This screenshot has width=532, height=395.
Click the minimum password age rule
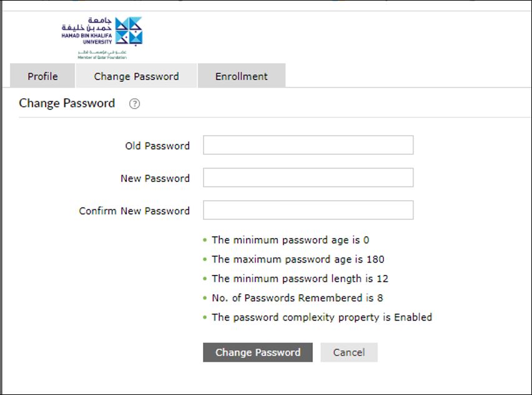point(290,240)
